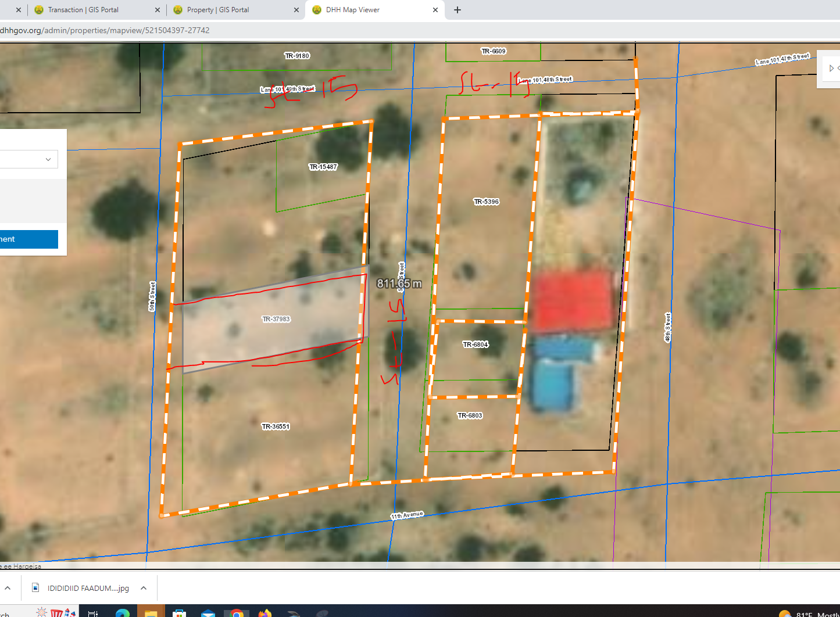The image size is (840, 617).
Task: Click the blue button in the left panel
Action: (28, 239)
